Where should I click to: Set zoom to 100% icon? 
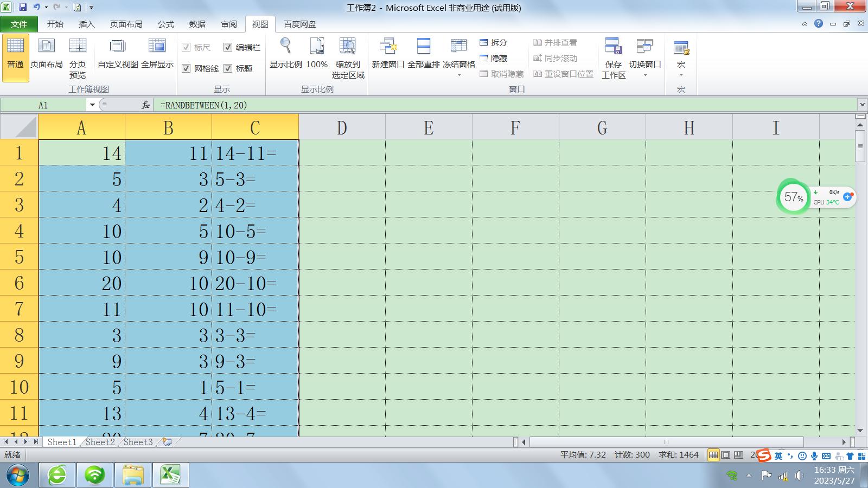[x=317, y=47]
